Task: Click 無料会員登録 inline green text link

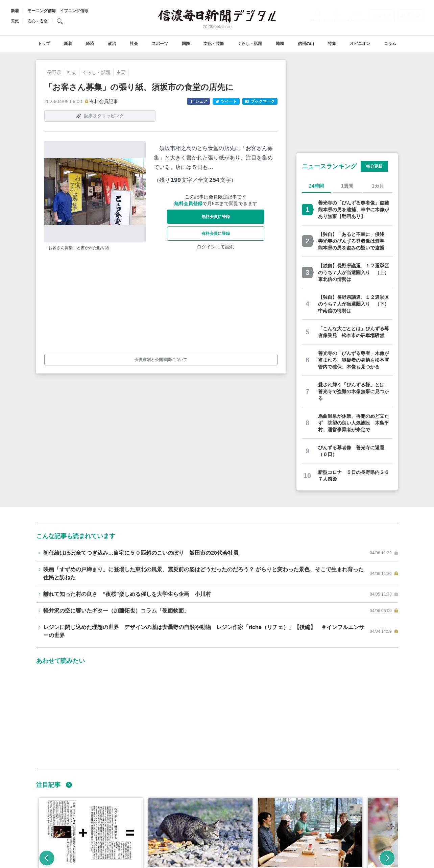Action: point(188,203)
